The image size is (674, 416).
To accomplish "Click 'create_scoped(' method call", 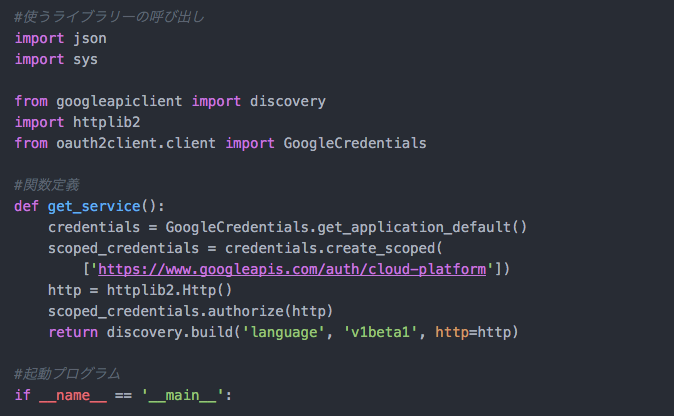I will click(384, 248).
